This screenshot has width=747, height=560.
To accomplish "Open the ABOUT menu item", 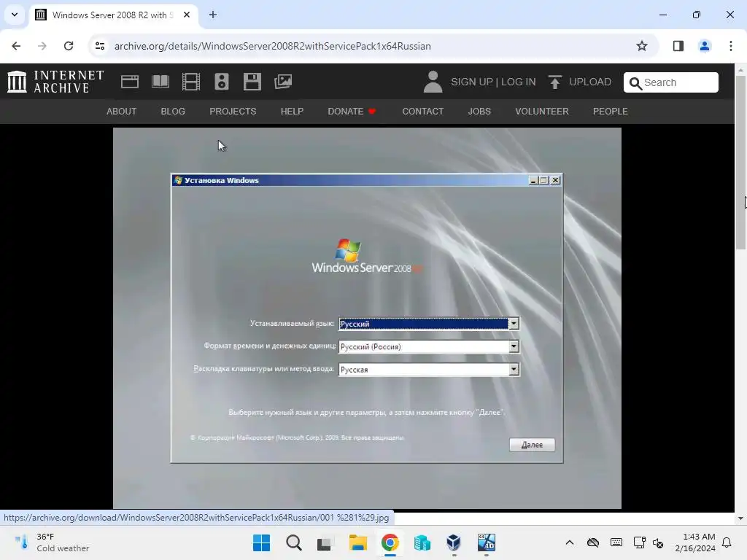I will [122, 112].
